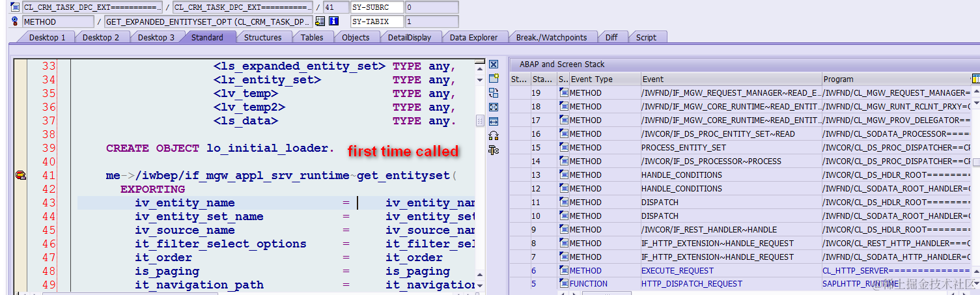This screenshot has width=980, height=295.
Task: Click the stack icon in row 18
Action: (563, 106)
